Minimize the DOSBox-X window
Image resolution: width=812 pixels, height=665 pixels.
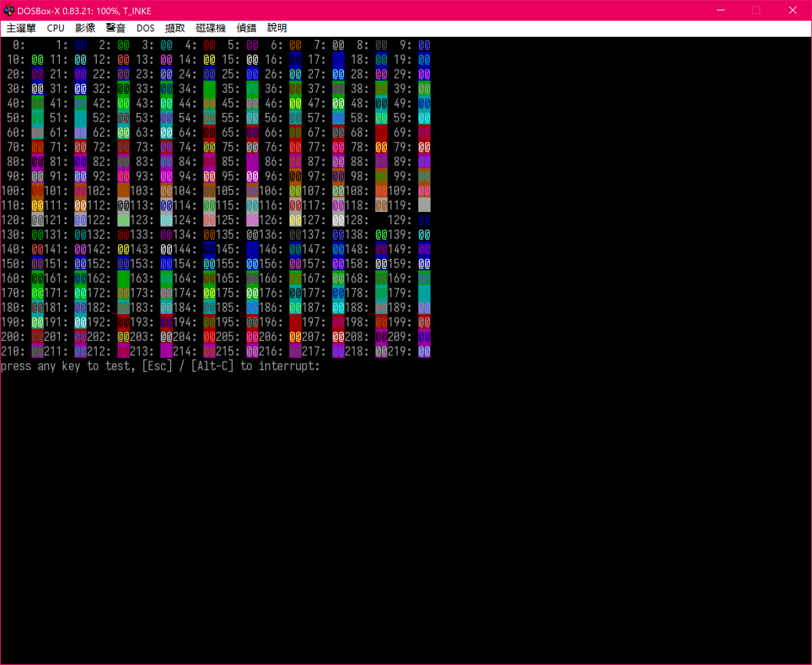(721, 10)
